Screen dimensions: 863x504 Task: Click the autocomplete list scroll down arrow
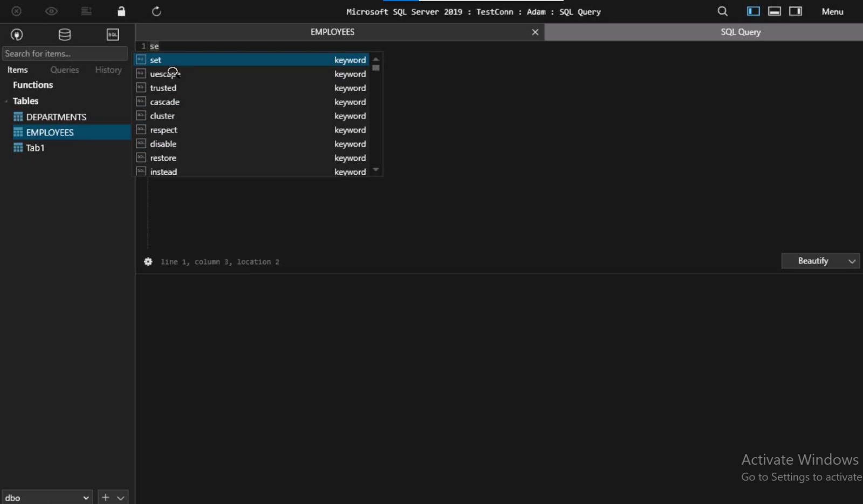pyautogui.click(x=376, y=170)
